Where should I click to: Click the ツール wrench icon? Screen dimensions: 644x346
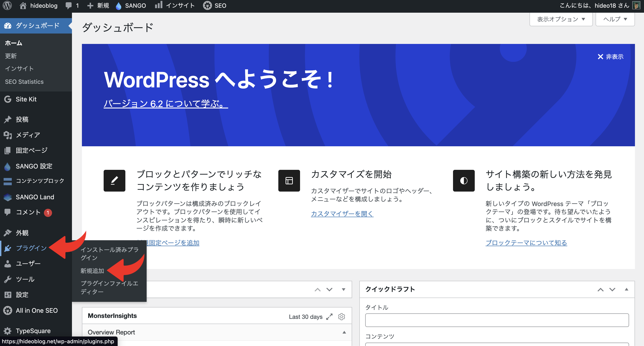point(8,279)
